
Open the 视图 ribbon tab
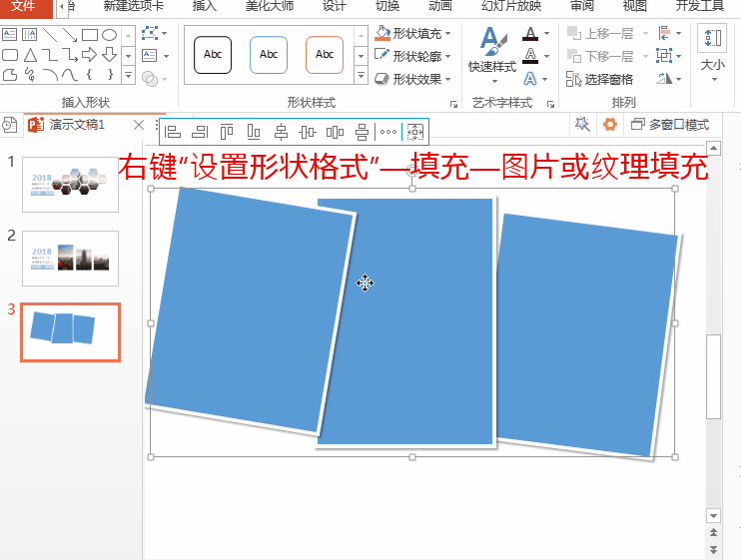tap(634, 6)
